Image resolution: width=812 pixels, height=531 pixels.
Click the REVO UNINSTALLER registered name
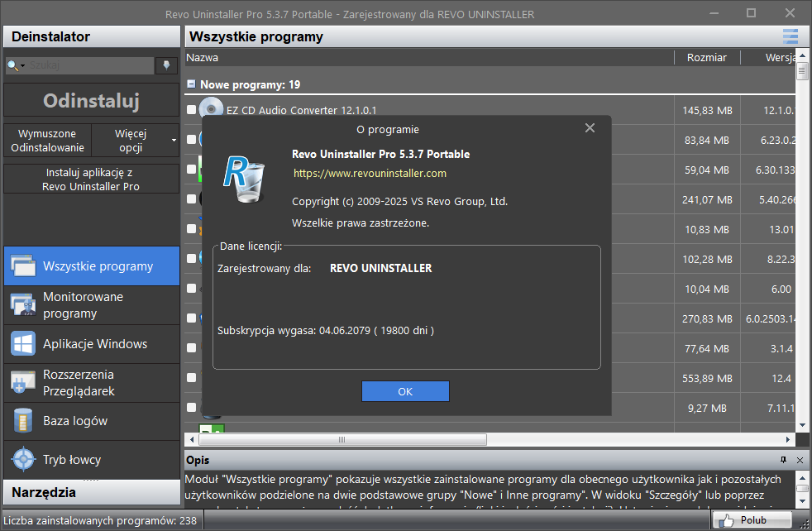[380, 268]
